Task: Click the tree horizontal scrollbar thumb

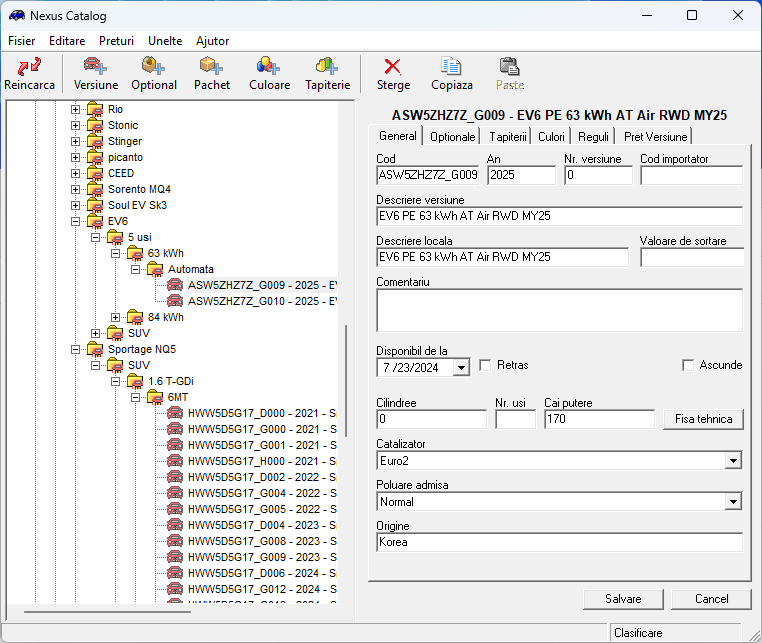Action: (x=107, y=611)
